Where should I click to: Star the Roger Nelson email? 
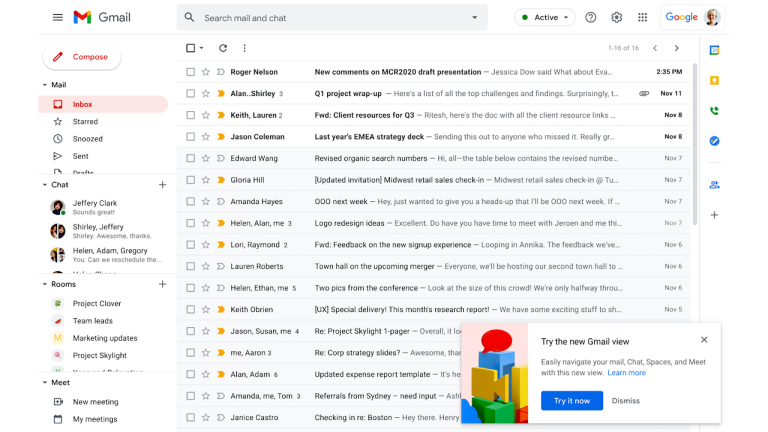[x=206, y=72]
